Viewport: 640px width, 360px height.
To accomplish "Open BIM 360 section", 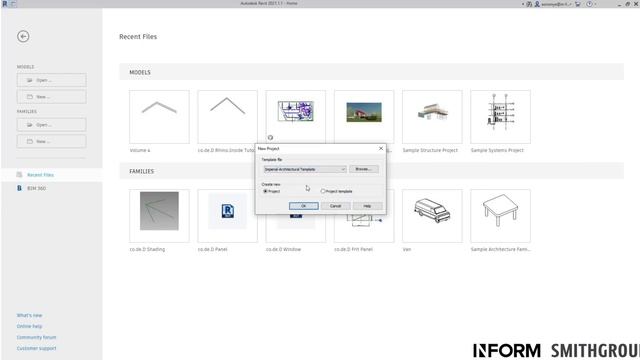I will (x=36, y=188).
